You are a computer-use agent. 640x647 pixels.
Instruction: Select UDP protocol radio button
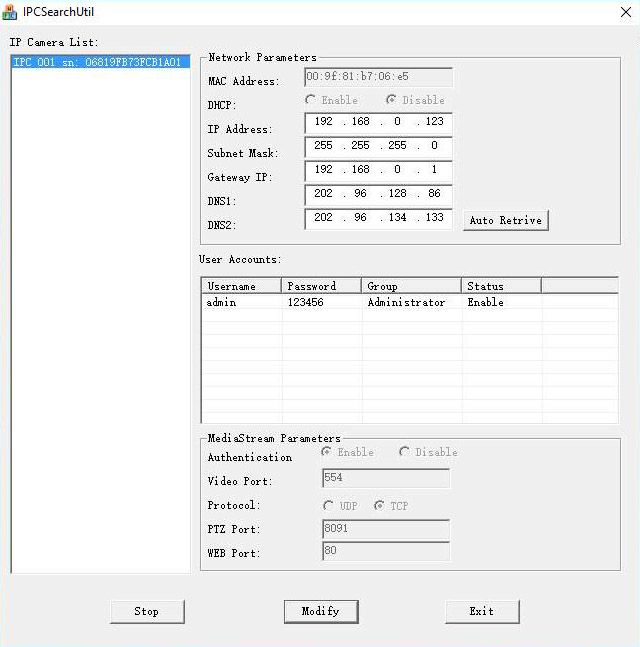pos(328,506)
